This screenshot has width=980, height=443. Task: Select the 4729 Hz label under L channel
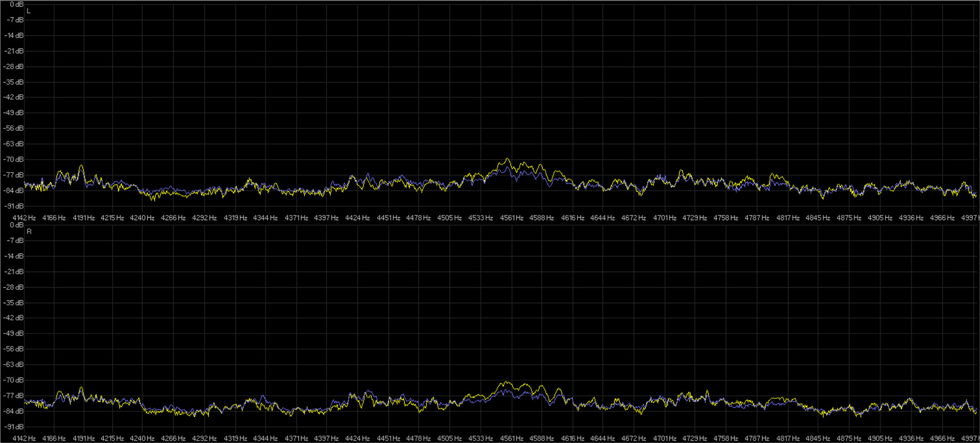pos(694,218)
